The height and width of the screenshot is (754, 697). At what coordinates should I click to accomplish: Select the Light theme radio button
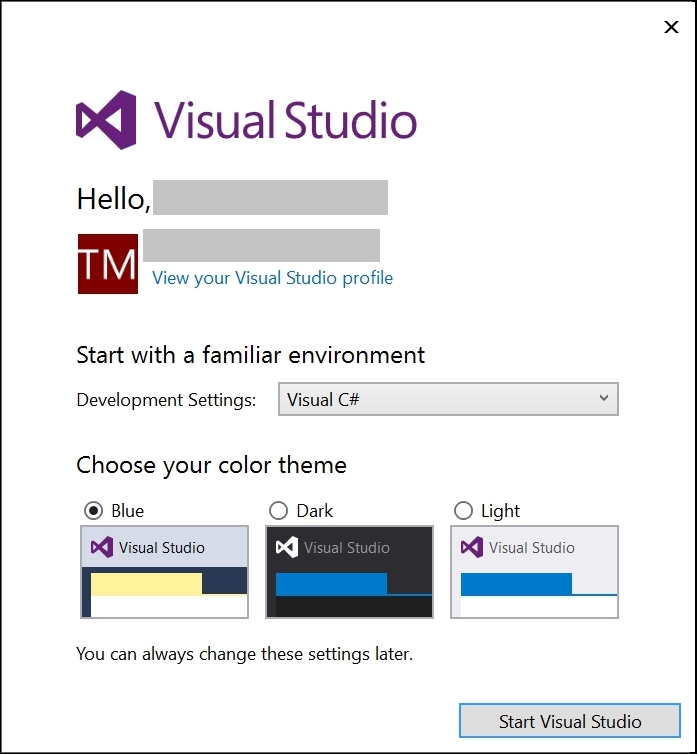tap(463, 510)
